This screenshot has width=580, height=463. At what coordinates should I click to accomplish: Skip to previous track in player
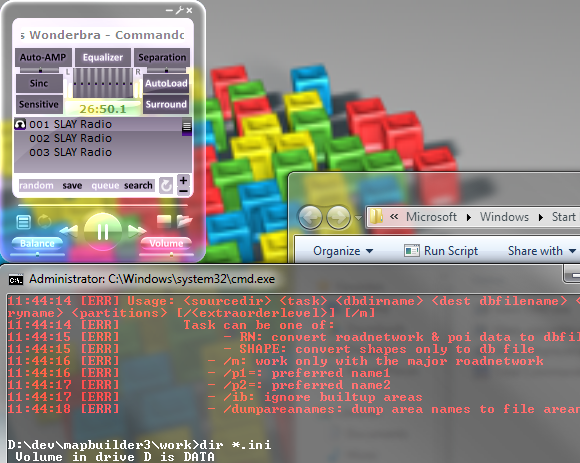pos(69,231)
